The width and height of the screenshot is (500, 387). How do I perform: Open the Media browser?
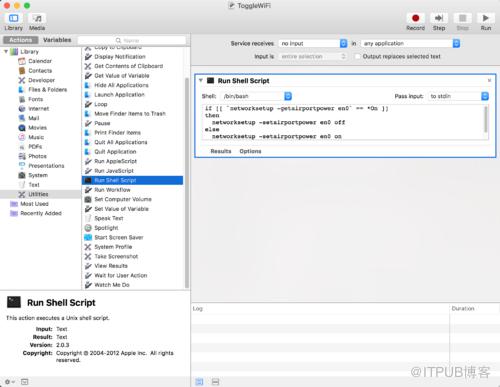click(x=37, y=22)
